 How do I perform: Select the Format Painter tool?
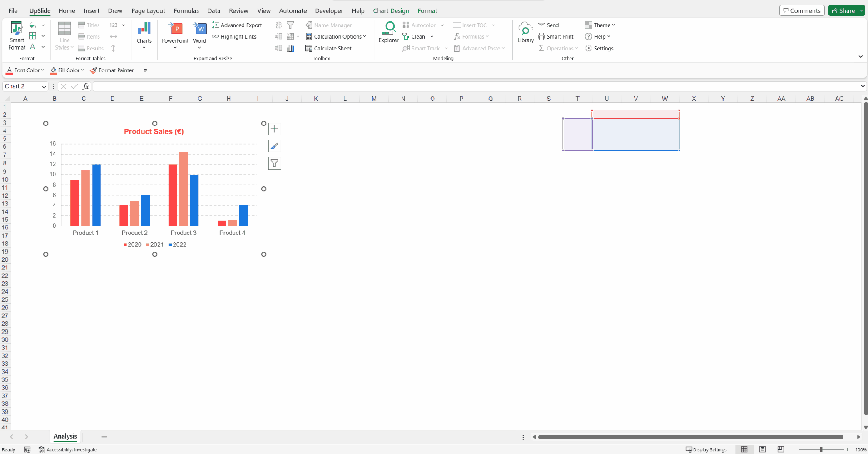[112, 70]
